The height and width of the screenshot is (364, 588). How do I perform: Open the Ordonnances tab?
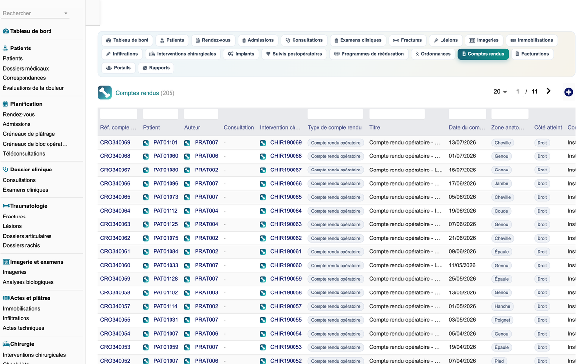[x=433, y=54]
